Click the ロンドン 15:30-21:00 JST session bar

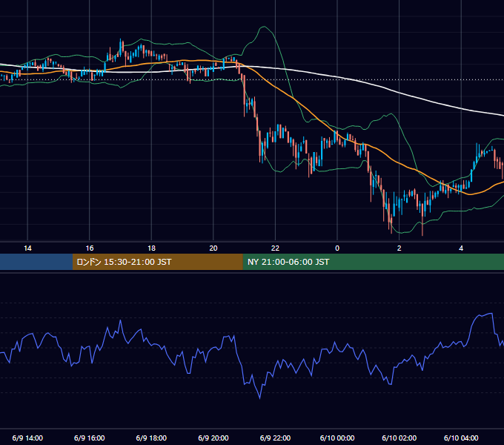[x=157, y=262]
